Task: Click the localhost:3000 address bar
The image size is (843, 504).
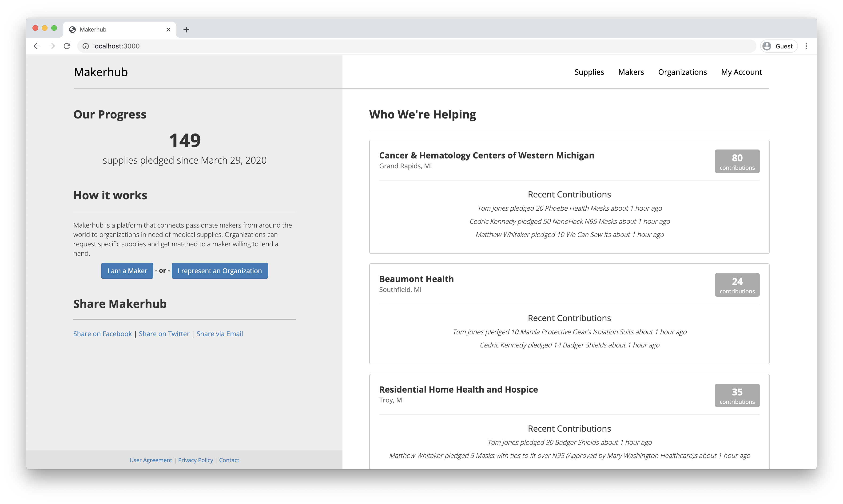Action: (x=408, y=46)
